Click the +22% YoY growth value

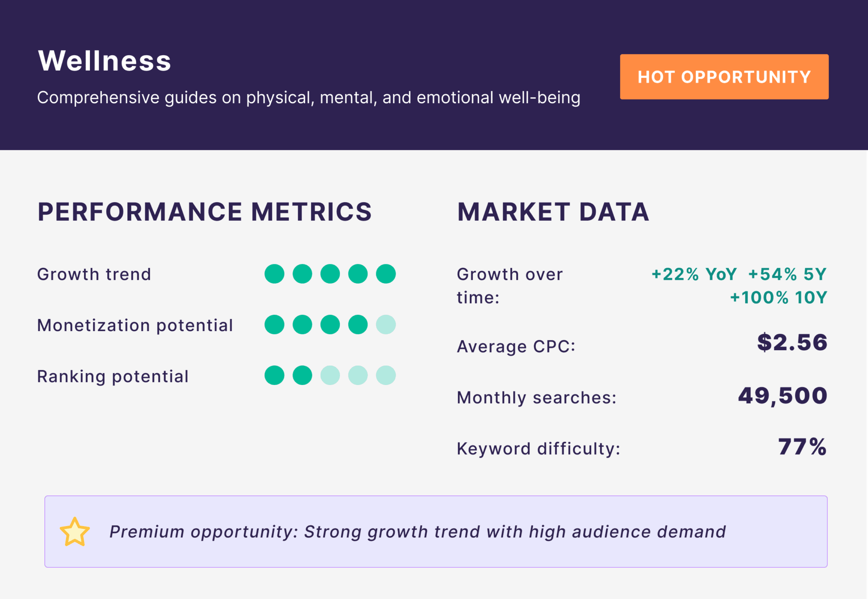[x=694, y=274]
